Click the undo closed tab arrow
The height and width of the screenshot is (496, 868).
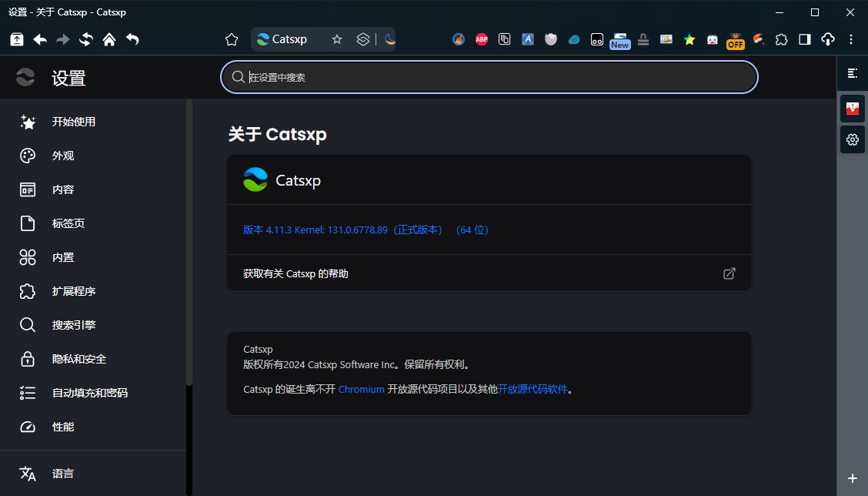132,39
